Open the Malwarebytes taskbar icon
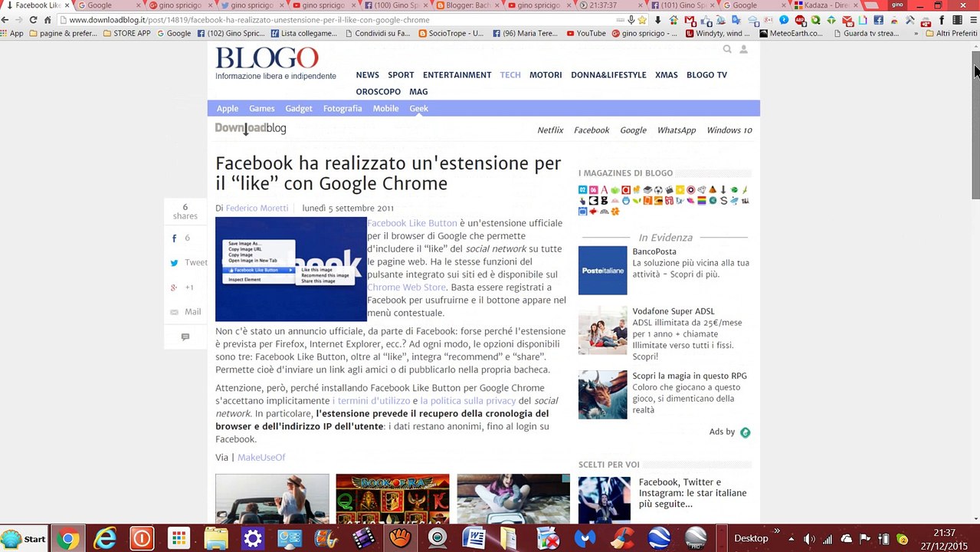The image size is (980, 552). click(585, 539)
